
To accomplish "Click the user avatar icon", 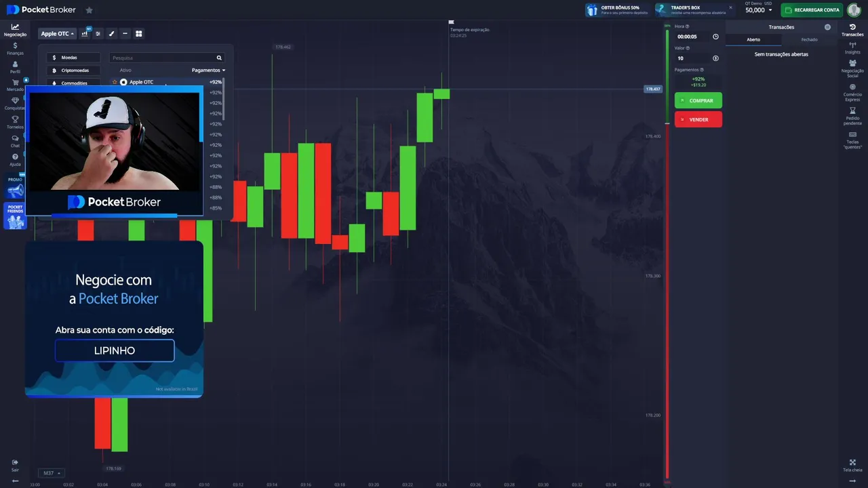I will click(x=854, y=10).
